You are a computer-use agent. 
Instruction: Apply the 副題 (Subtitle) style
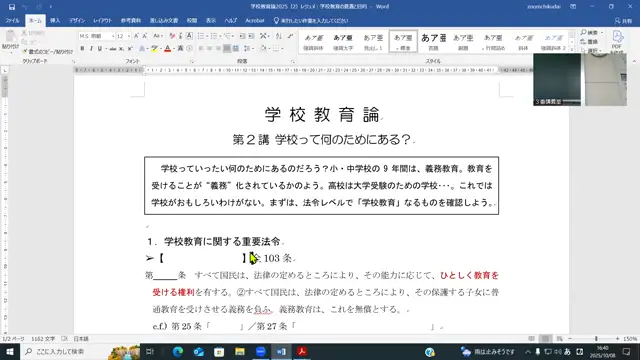463,41
